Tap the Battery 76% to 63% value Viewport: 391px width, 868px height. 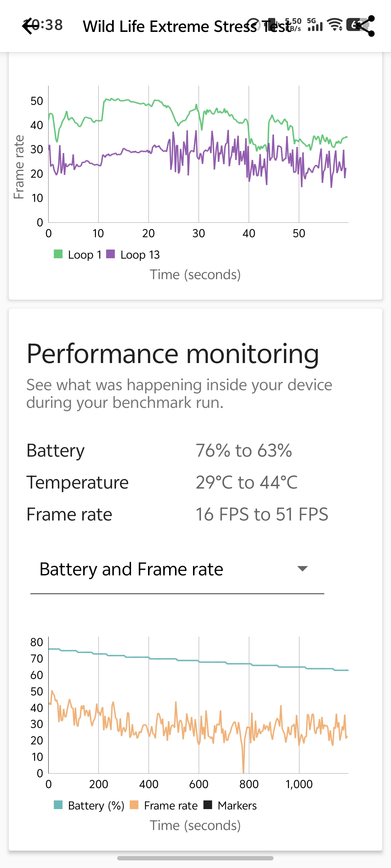[244, 450]
